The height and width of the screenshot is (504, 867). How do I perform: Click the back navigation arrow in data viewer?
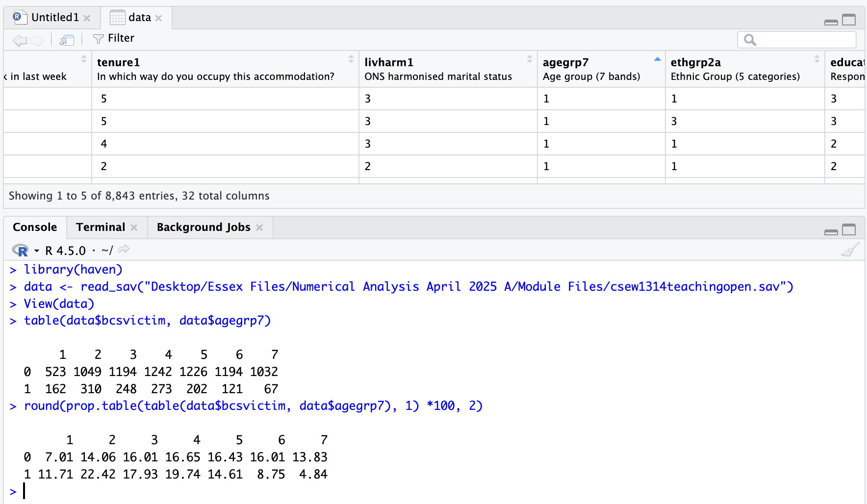(20, 40)
